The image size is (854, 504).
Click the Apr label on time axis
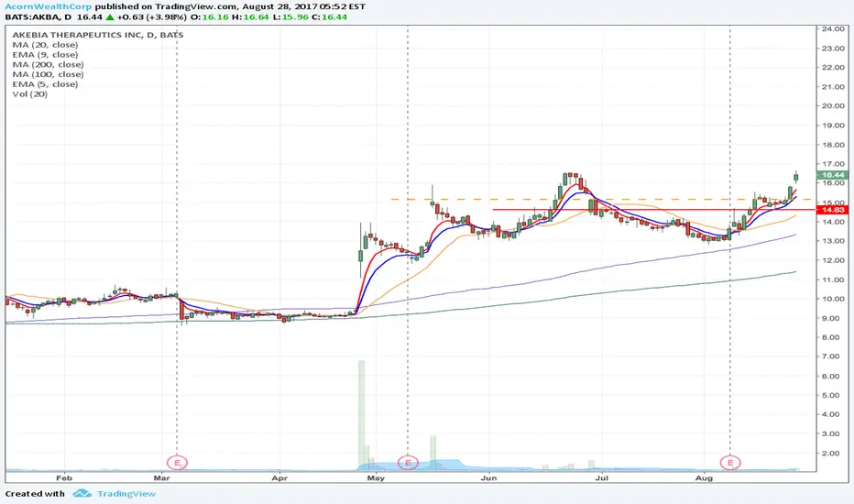(279, 477)
